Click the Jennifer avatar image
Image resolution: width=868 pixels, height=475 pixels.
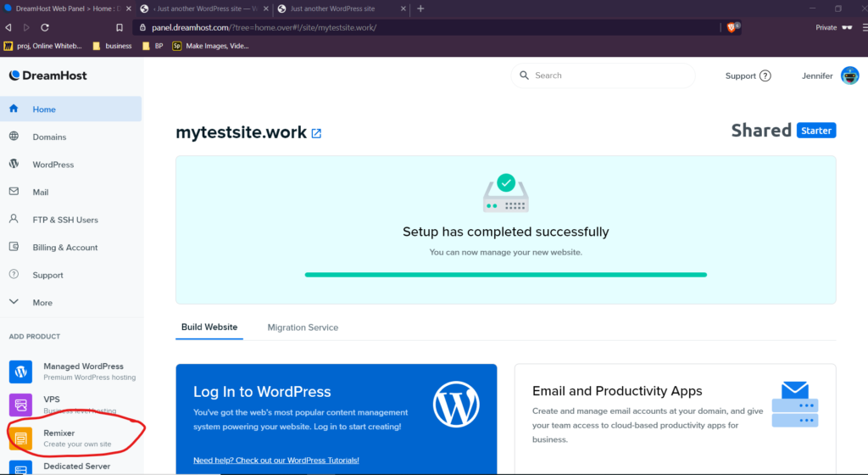(x=849, y=75)
